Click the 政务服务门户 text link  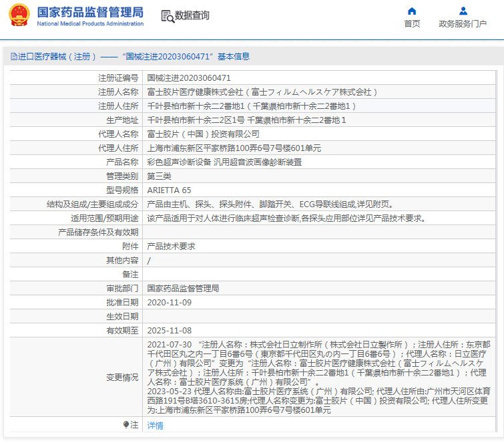coord(463,24)
